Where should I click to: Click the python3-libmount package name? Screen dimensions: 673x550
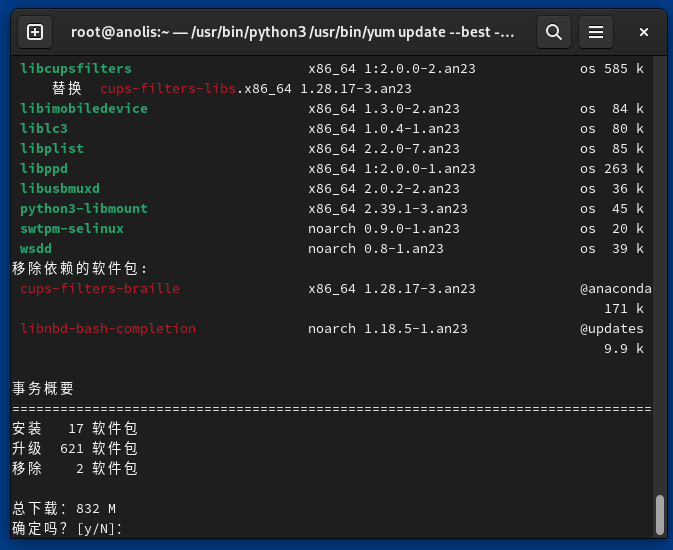[83, 209]
